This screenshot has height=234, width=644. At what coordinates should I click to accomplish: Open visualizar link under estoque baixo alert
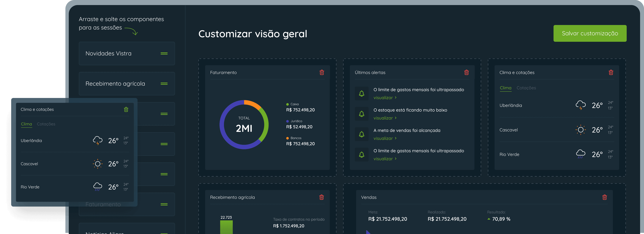[385, 118]
